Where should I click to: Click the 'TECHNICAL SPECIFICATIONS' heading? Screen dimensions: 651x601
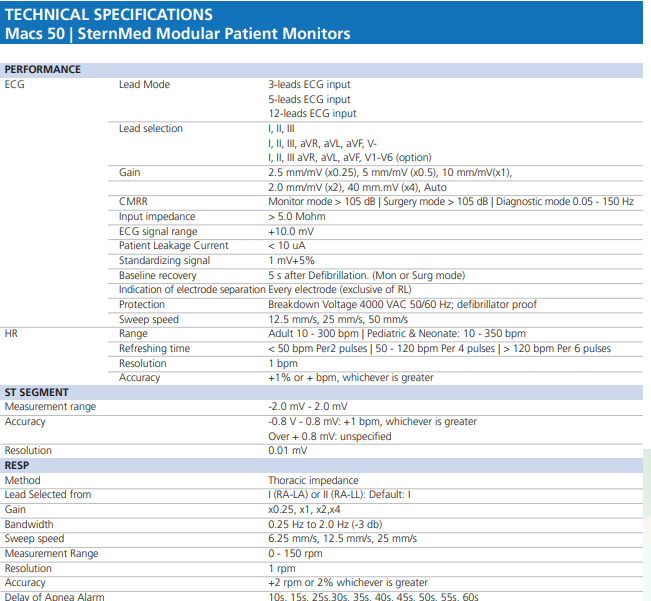pos(109,15)
